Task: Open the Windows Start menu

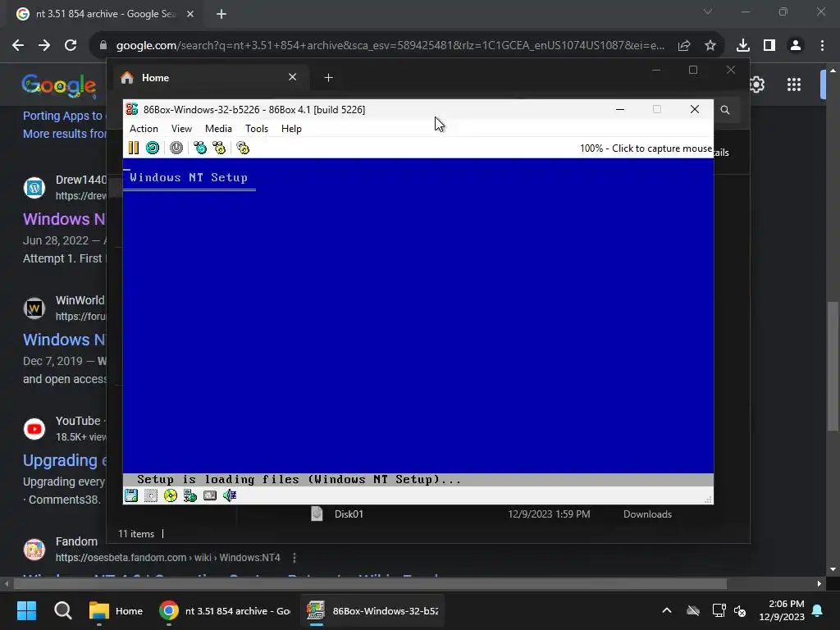Action: tap(27, 610)
